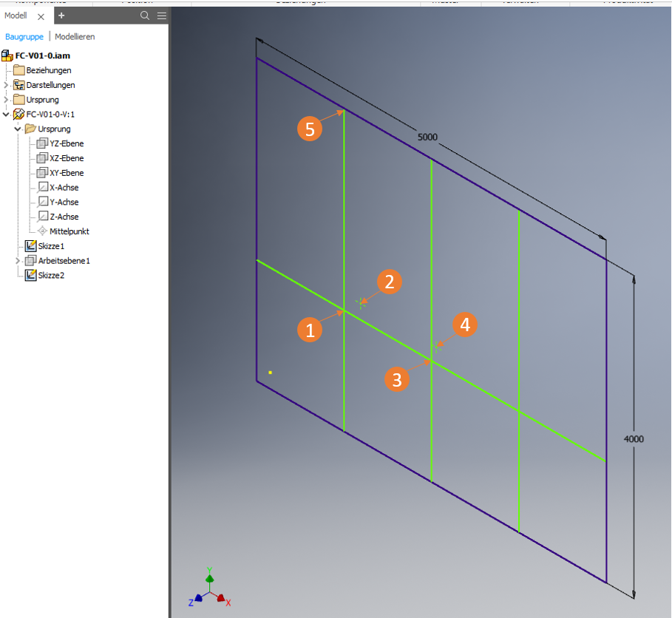Click the Y-Achse axis icon
672x618 pixels.
click(42, 202)
